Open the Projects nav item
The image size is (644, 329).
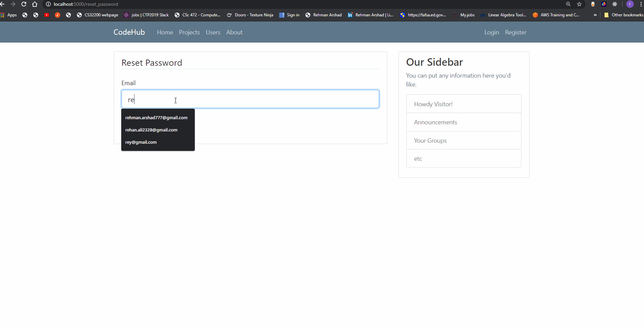click(189, 32)
